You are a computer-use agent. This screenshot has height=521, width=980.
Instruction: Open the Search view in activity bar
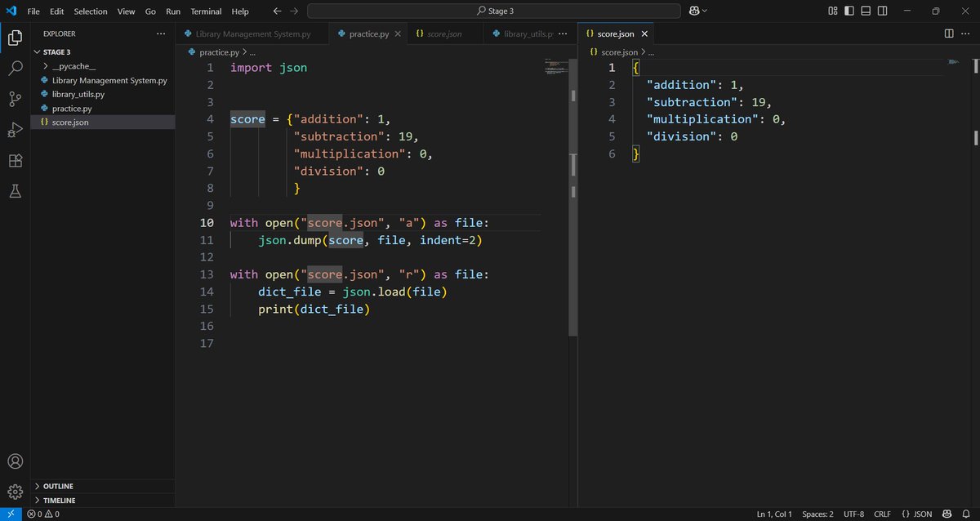pos(15,69)
